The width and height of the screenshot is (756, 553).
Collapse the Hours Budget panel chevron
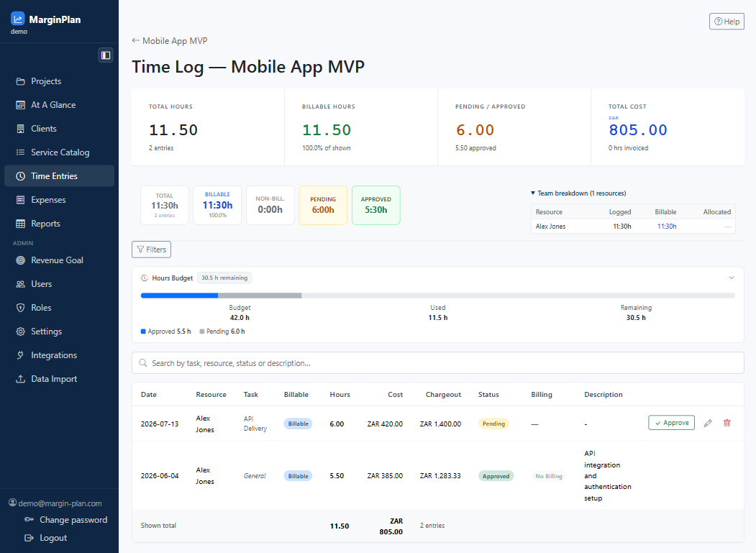pos(732,278)
